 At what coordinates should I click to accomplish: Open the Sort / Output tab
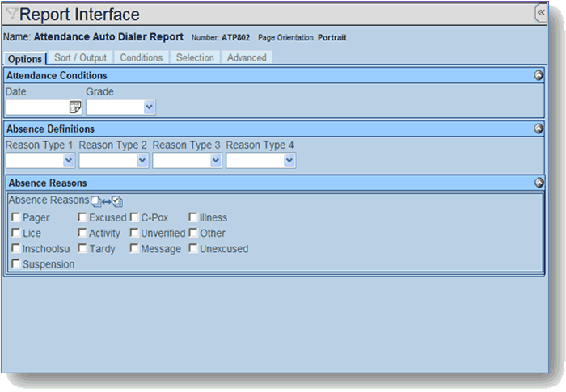tap(80, 57)
